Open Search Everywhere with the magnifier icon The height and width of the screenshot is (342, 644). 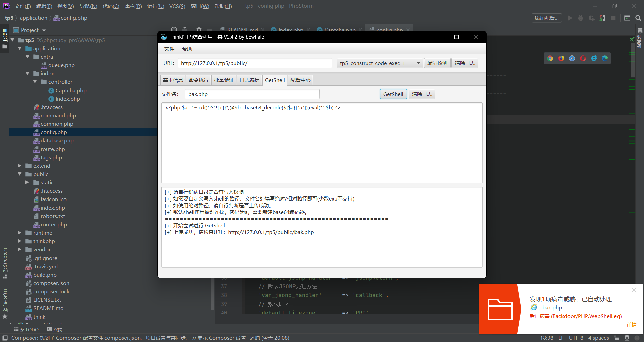638,18
